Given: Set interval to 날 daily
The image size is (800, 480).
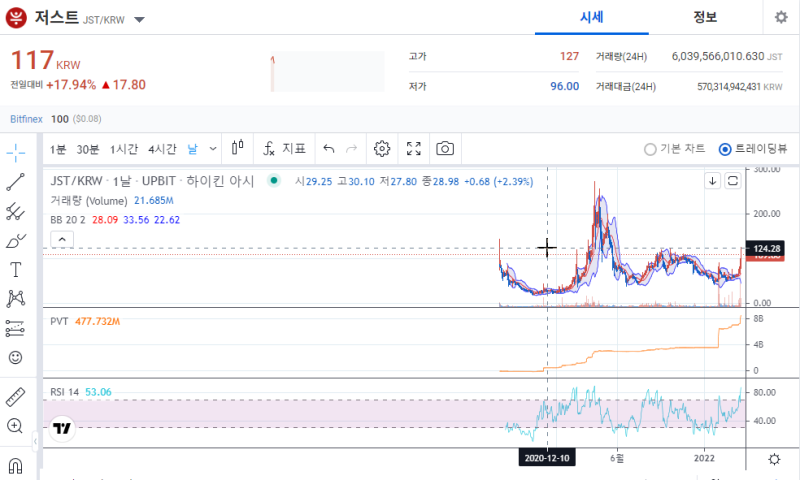Looking at the screenshot, I should click(x=192, y=149).
